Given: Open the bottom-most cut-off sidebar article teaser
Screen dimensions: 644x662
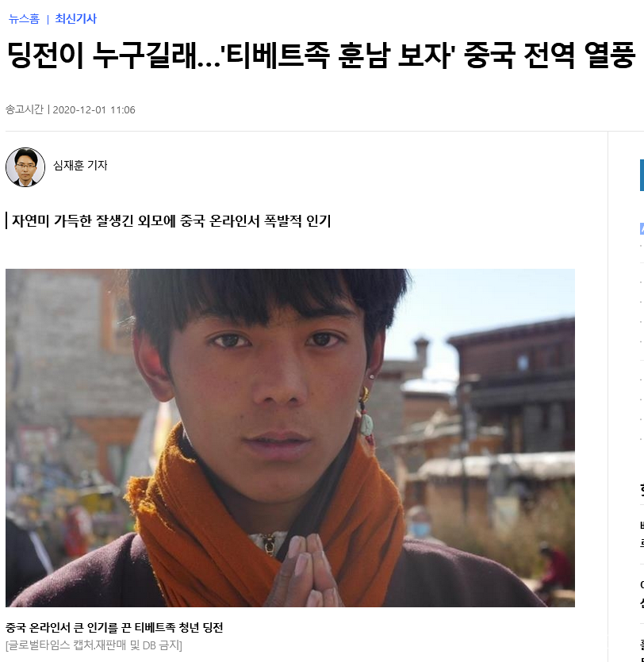Looking at the screenshot, I should (642, 650).
